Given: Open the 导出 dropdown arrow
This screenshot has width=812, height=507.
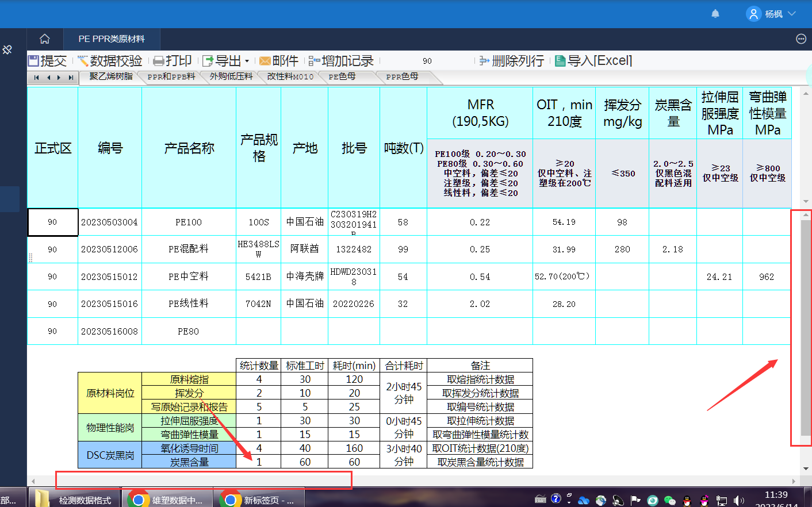Looking at the screenshot, I should click(247, 61).
